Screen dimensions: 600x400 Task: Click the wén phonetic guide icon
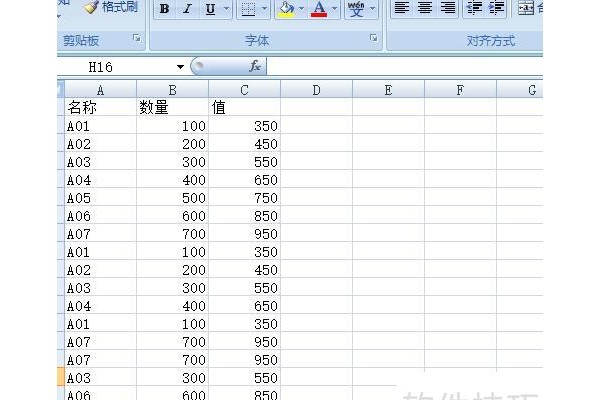point(356,8)
